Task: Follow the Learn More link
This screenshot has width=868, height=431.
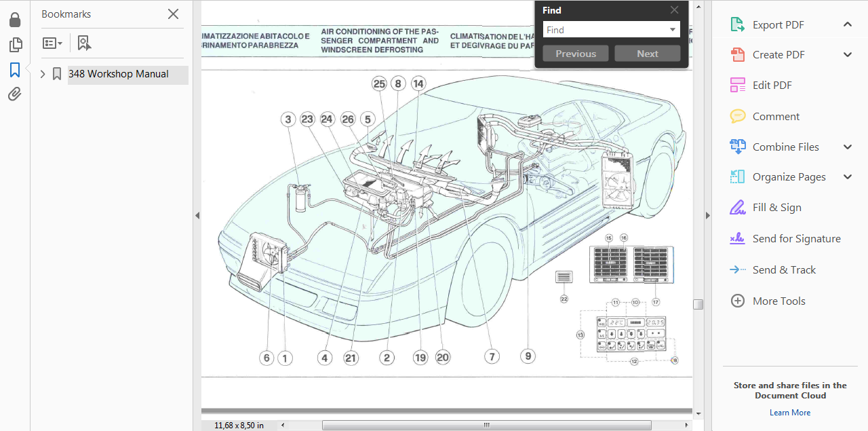Action: point(790,413)
